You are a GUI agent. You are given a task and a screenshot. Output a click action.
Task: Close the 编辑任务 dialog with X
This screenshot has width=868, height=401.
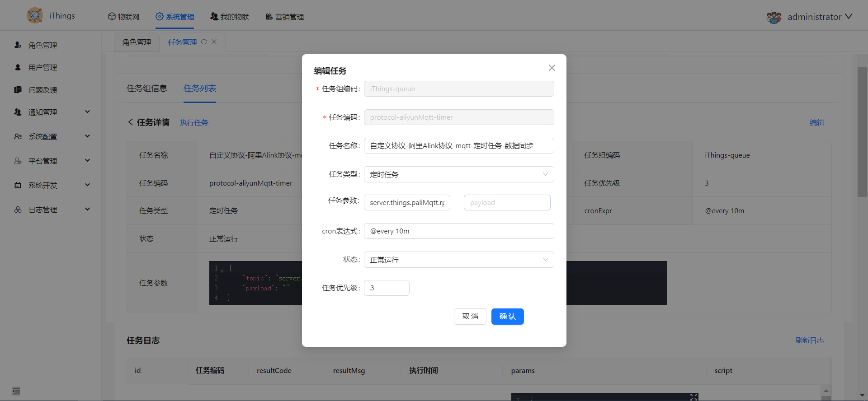(552, 68)
